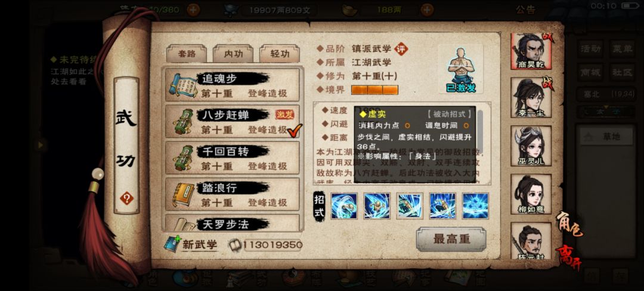Screen dimensions: 644x291
Task: Select character portrait 巫灵儿
Action: coord(531,145)
